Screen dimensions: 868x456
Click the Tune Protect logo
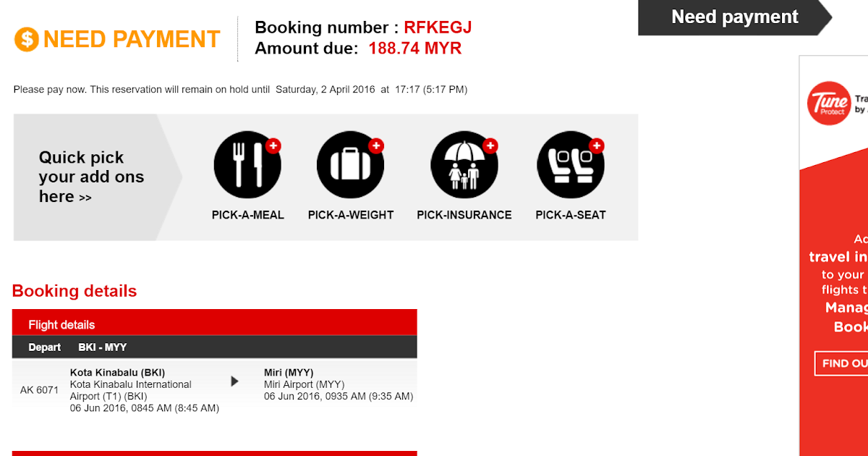point(828,104)
